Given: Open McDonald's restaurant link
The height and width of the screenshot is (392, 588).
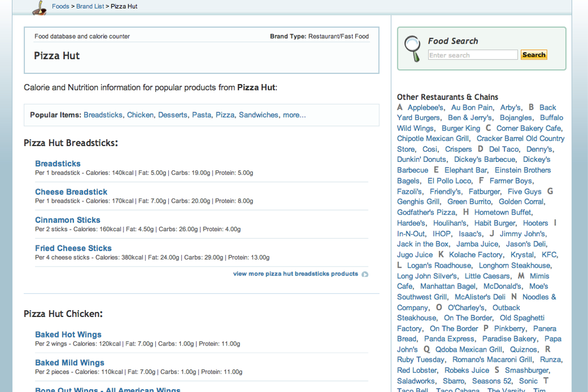Looking at the screenshot, I should coord(503,286).
